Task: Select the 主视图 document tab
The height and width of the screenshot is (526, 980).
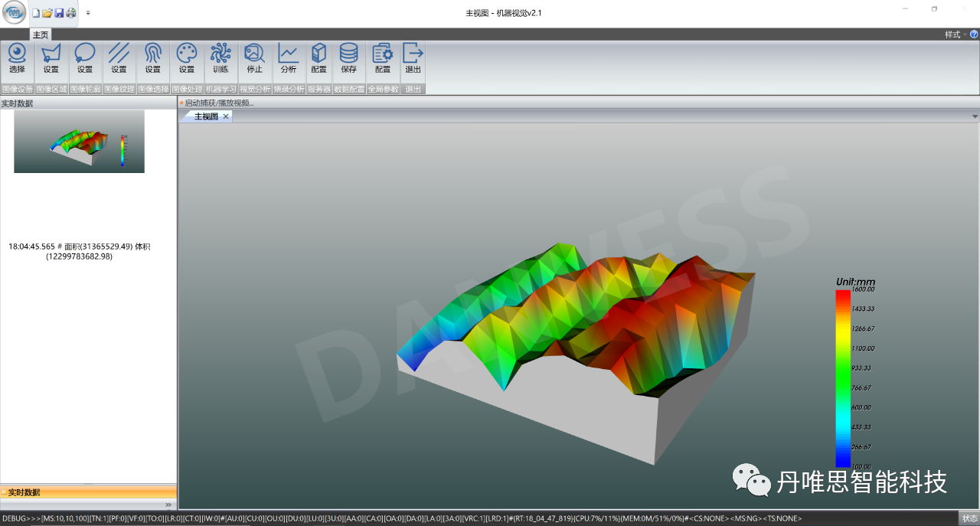Action: pyautogui.click(x=206, y=116)
